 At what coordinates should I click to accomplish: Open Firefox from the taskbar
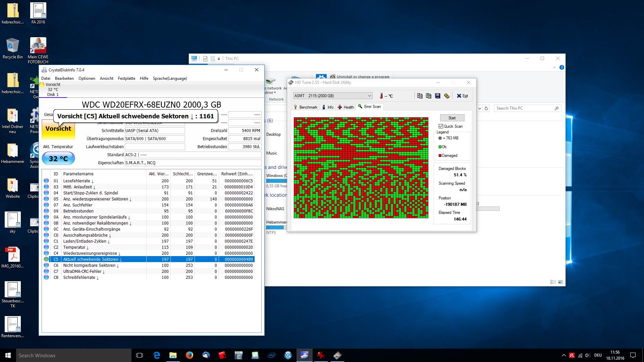[x=189, y=355]
